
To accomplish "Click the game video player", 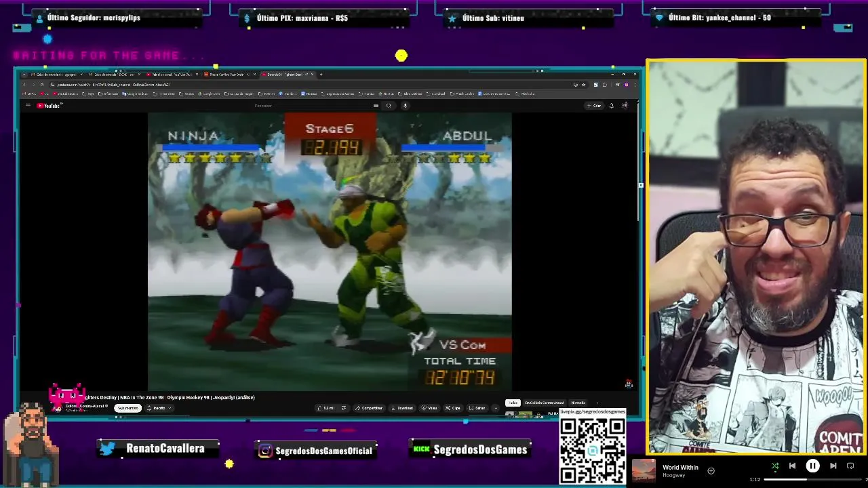I will (330, 252).
